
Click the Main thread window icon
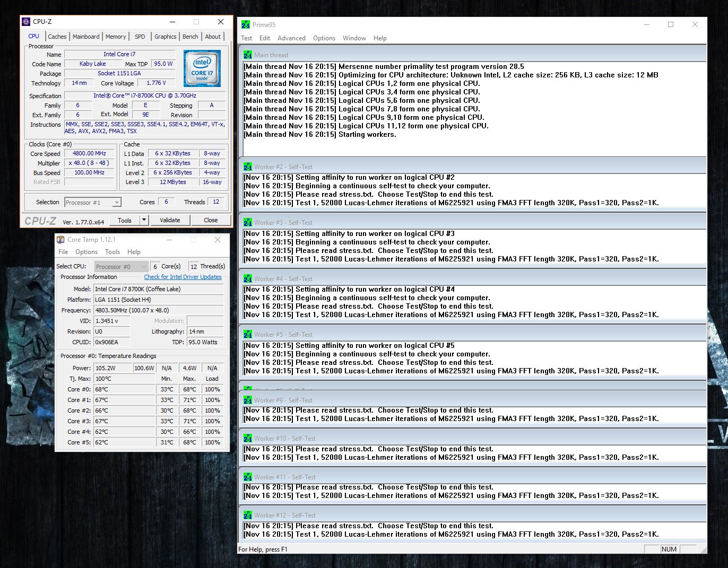click(x=248, y=55)
